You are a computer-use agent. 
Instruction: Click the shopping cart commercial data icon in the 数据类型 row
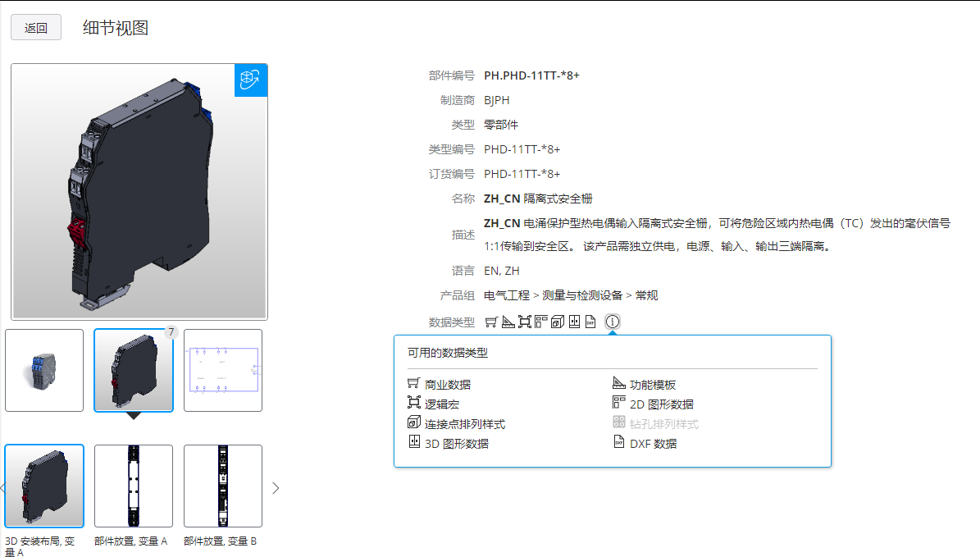click(491, 322)
